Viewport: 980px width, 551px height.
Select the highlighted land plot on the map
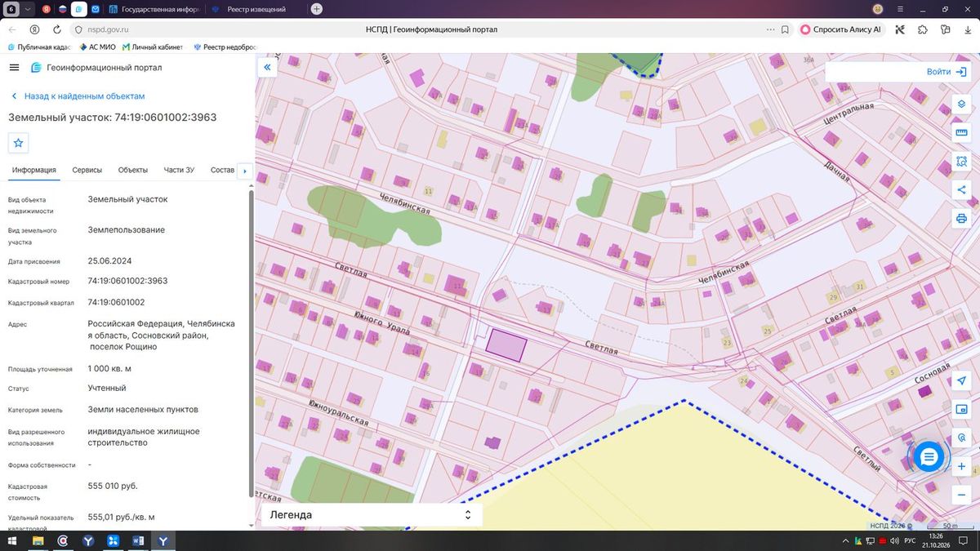[506, 345]
